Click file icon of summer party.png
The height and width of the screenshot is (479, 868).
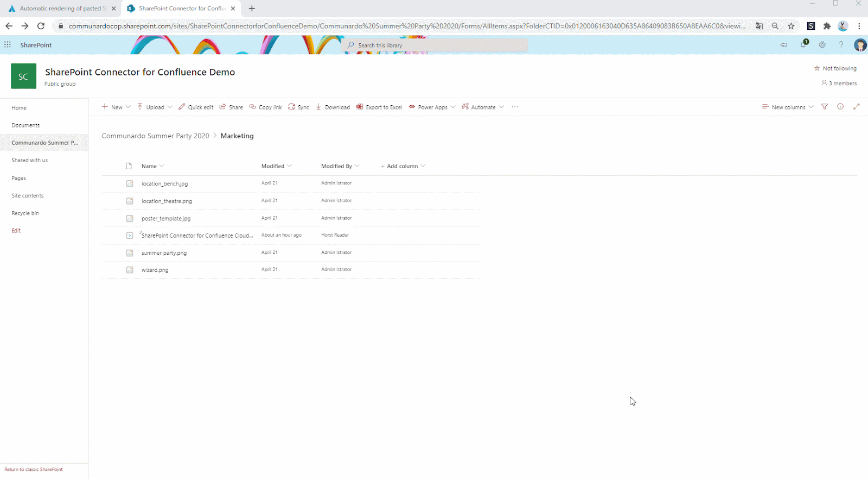130,253
